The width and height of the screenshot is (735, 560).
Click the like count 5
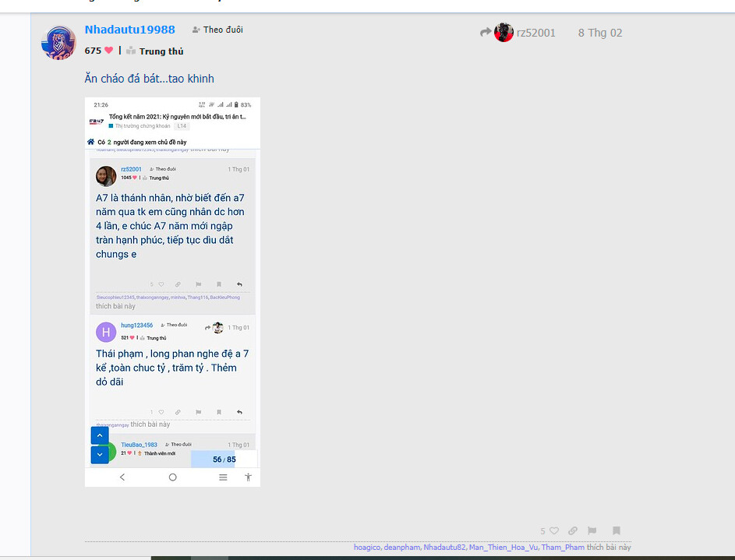pos(542,531)
